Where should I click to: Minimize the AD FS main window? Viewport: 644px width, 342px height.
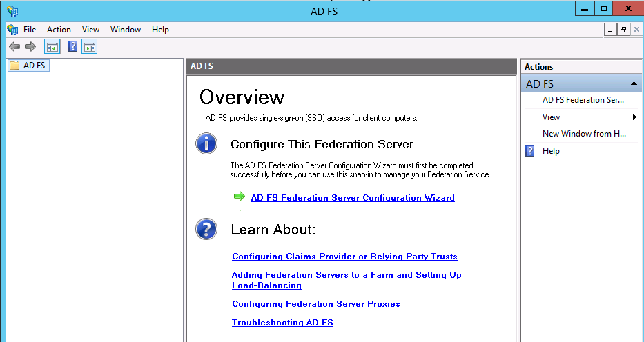click(x=585, y=8)
